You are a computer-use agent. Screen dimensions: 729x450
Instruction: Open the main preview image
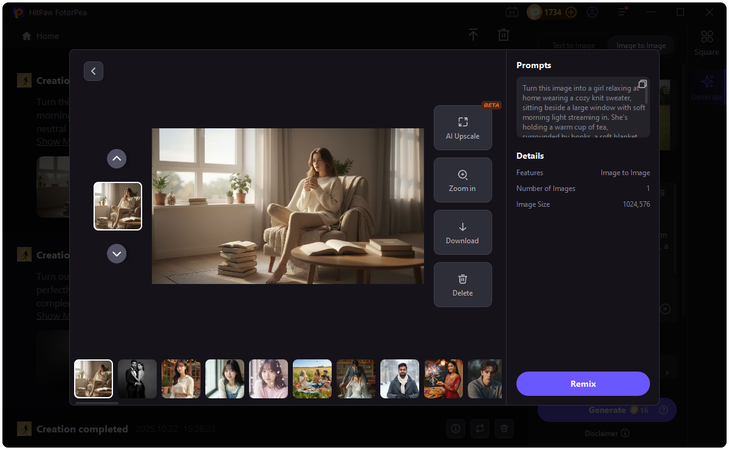pos(288,206)
